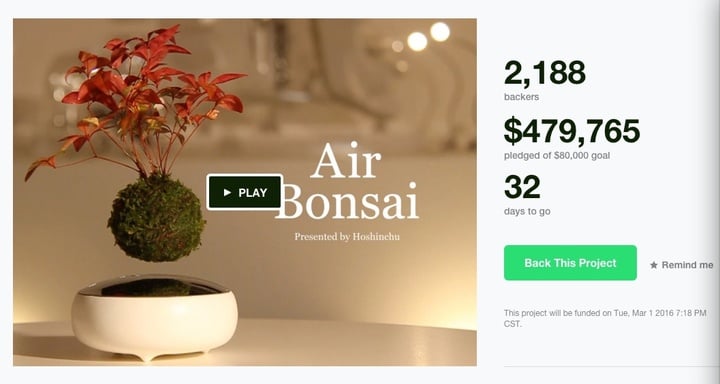This screenshot has width=720, height=384.
Task: Click the word 'Air' in the video title
Action: [x=346, y=160]
